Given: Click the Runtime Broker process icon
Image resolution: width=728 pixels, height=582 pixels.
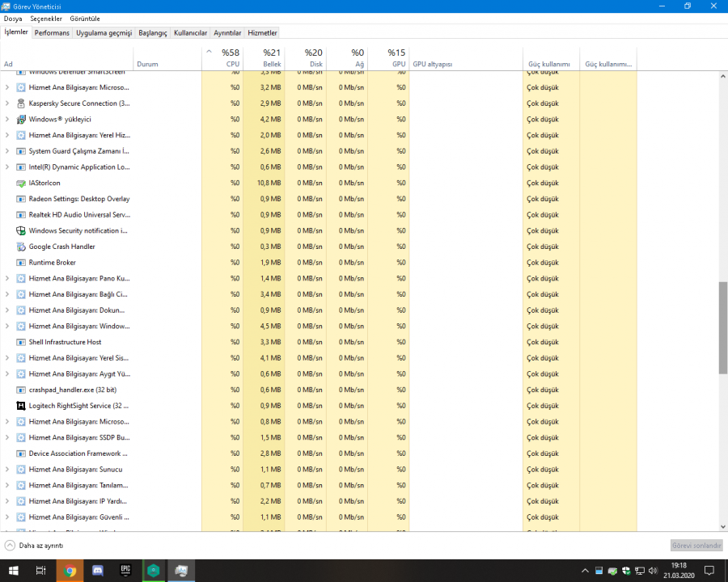Looking at the screenshot, I should (x=20, y=262).
